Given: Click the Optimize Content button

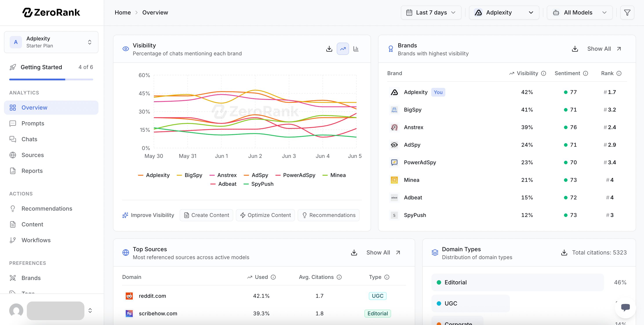Looking at the screenshot, I should (x=265, y=215).
